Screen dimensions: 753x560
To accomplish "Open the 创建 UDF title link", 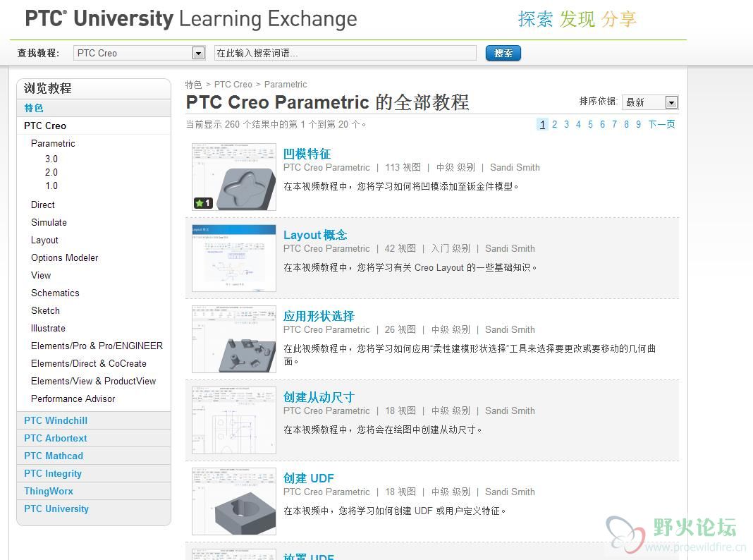I will point(308,478).
